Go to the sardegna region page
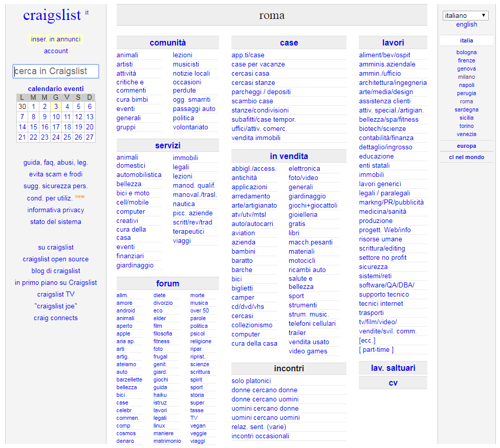500x448 pixels. click(466, 109)
